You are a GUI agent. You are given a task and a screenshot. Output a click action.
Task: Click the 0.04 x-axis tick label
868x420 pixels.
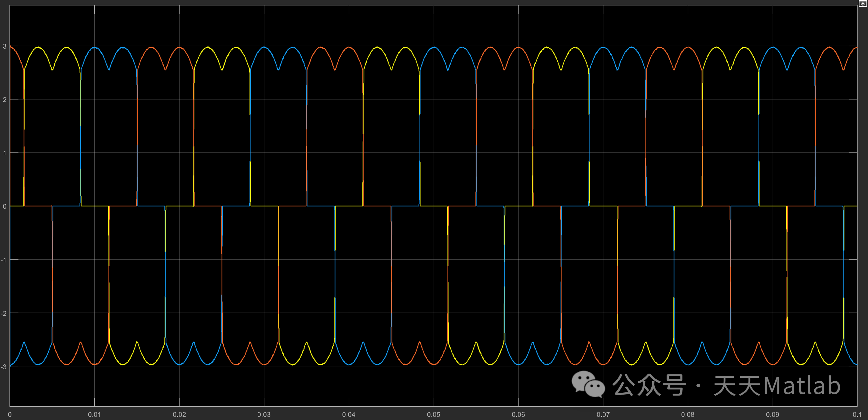pos(349,415)
